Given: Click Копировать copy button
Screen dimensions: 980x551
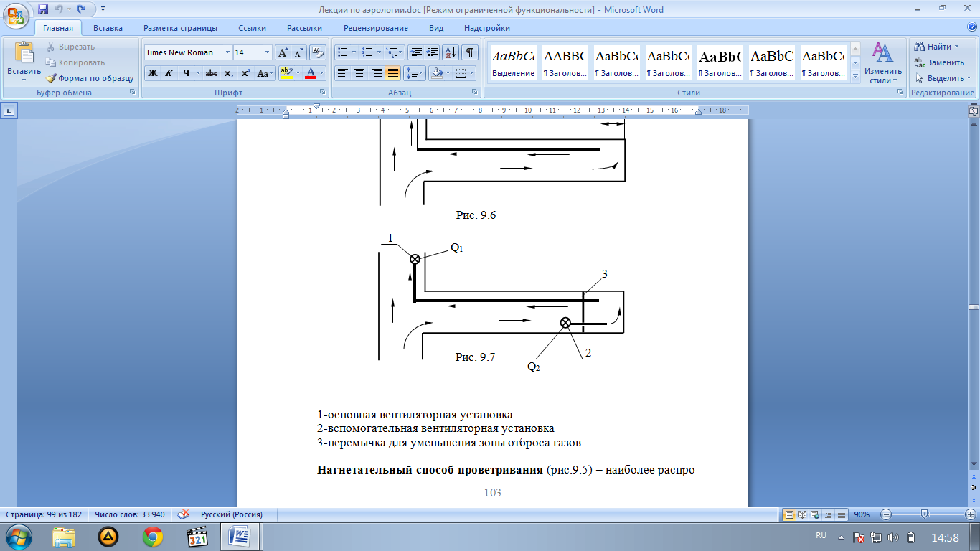Looking at the screenshot, I should pos(75,62).
